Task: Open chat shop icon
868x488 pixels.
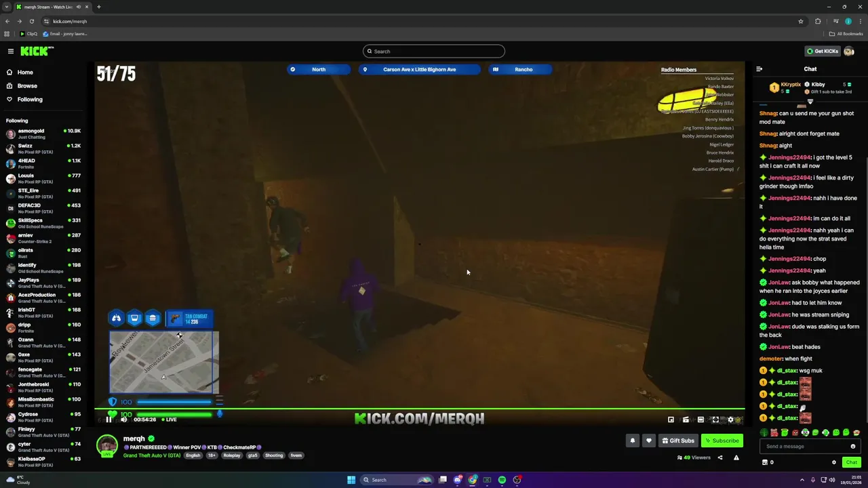Action: pyautogui.click(x=765, y=462)
